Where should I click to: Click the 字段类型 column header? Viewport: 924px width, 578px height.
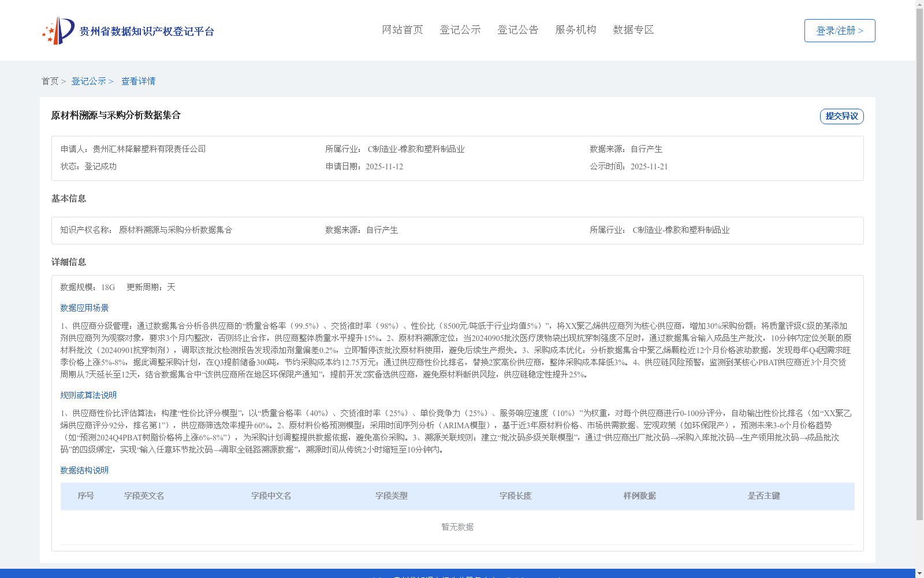coord(392,496)
